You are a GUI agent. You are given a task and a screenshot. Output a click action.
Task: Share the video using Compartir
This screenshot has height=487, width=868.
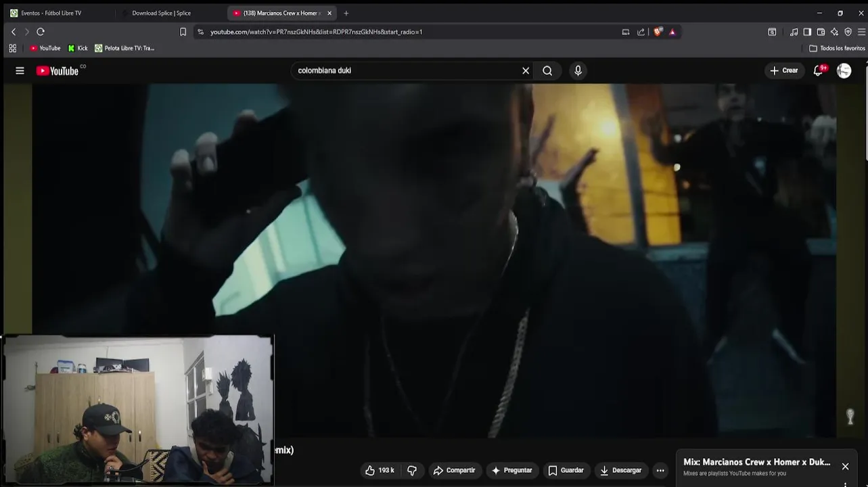click(x=455, y=470)
